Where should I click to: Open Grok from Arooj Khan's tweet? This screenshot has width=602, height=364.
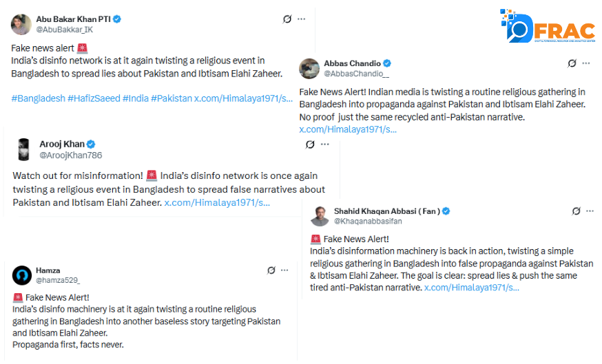point(310,144)
